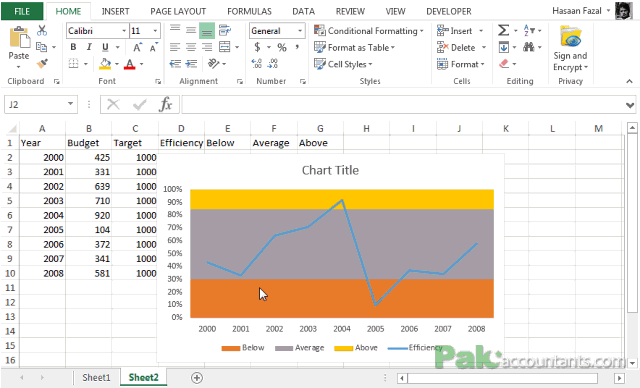
Task: Open the Name Box J2 dropdown
Action: [70, 104]
